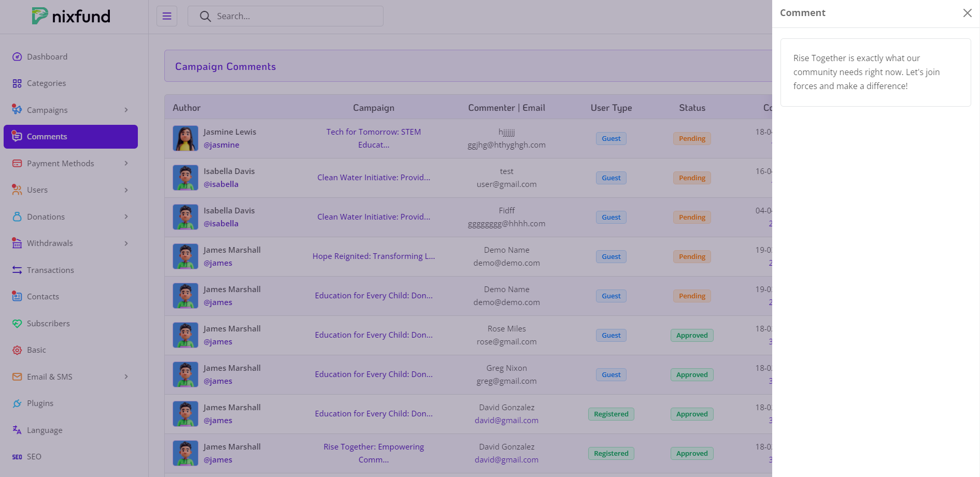Screen dimensions: 980x477
Task: Expand the Campaigns submenu chevron
Action: coord(126,110)
